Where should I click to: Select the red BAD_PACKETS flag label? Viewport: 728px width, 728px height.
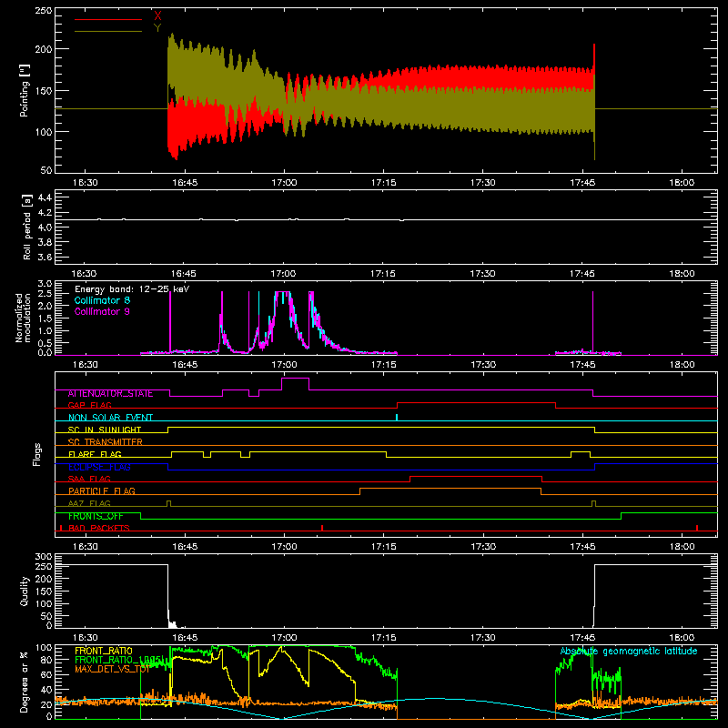(x=99, y=528)
